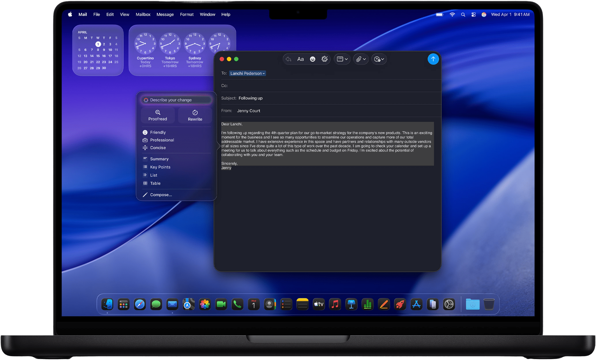Launch FaceTime from the Dock
The image size is (596, 364).
pyautogui.click(x=221, y=304)
